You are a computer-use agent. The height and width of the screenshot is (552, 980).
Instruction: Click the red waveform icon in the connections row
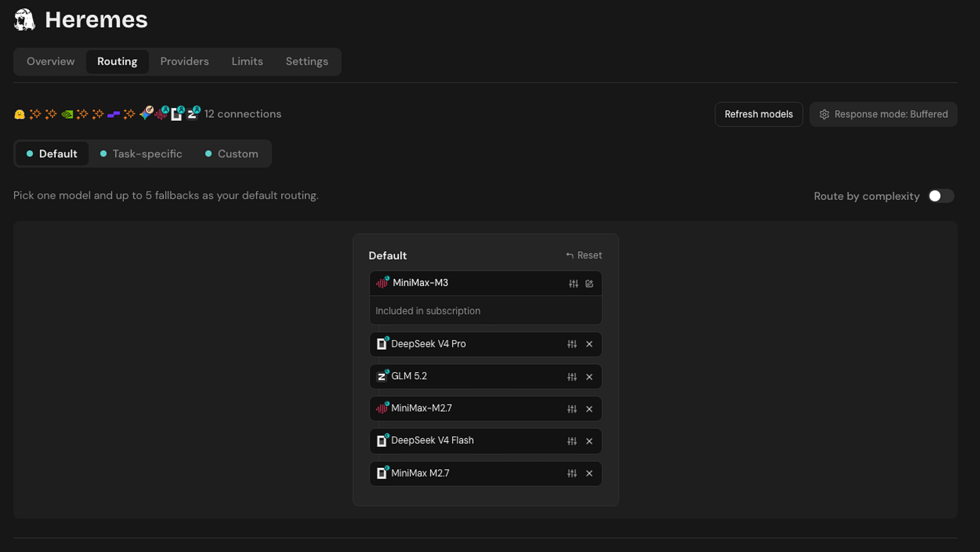click(161, 114)
